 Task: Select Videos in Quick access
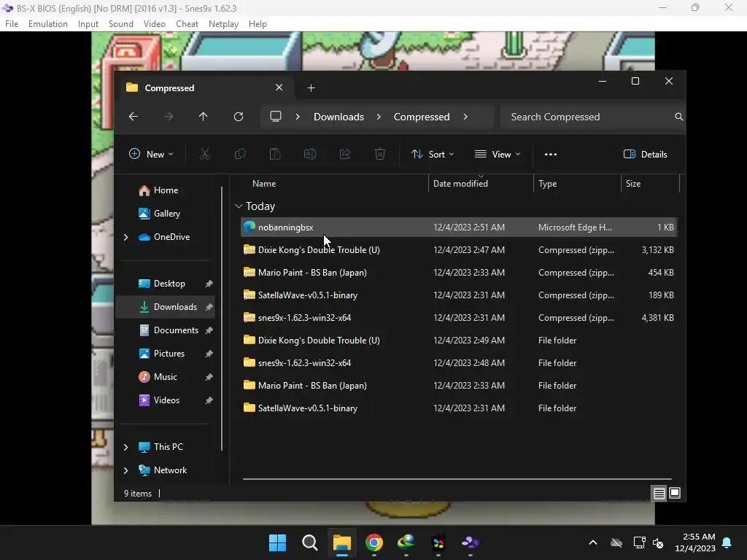[x=165, y=400]
